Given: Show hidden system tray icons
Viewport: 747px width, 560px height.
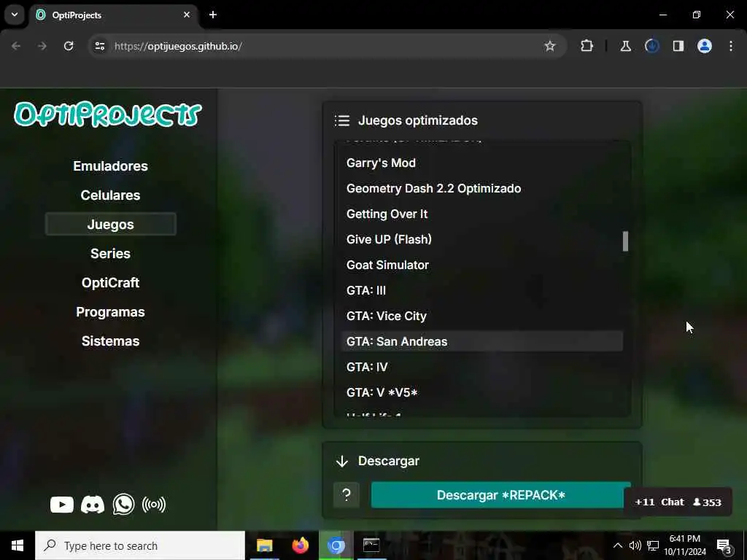Looking at the screenshot, I should 617,545.
